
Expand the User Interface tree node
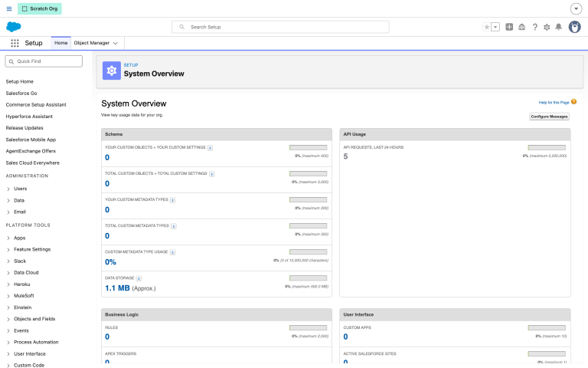tap(8, 354)
